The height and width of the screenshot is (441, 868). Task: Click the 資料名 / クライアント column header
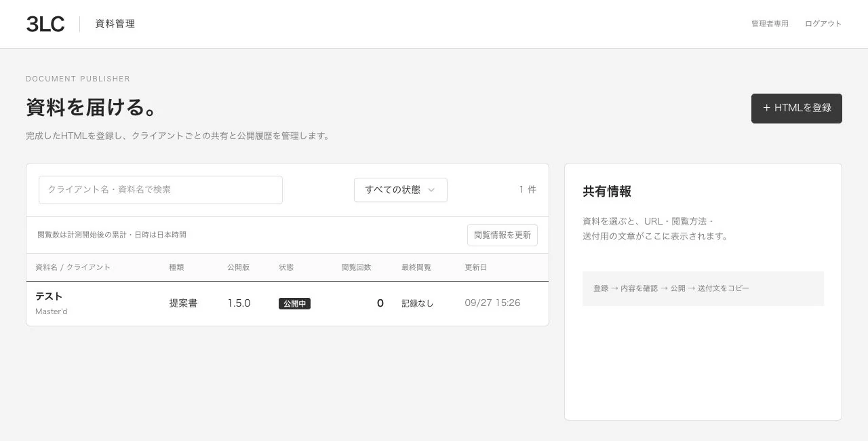coord(73,267)
